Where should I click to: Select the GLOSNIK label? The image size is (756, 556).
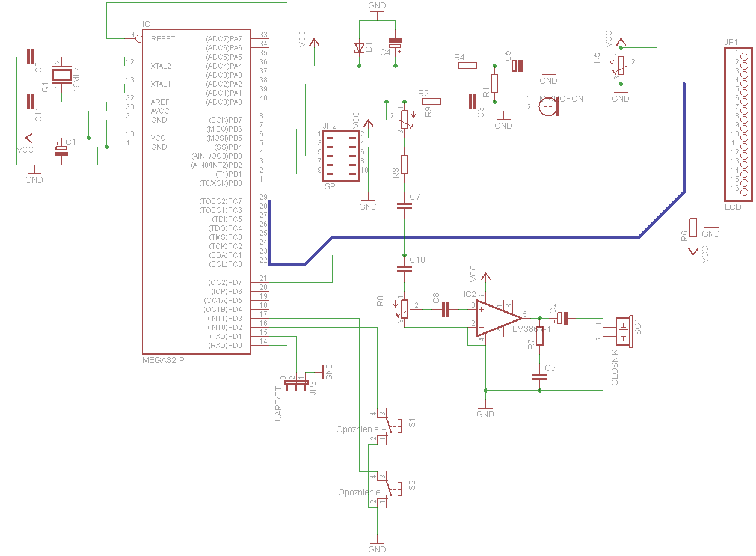coord(615,367)
